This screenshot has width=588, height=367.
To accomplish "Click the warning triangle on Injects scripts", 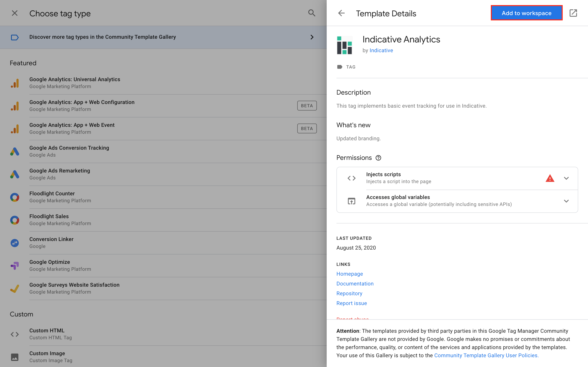I will pos(550,178).
